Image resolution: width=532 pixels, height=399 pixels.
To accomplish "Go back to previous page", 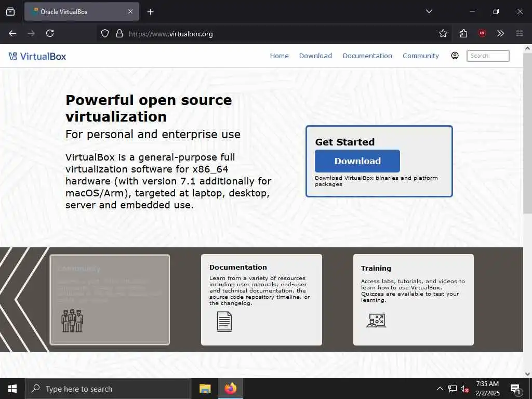I will point(12,33).
